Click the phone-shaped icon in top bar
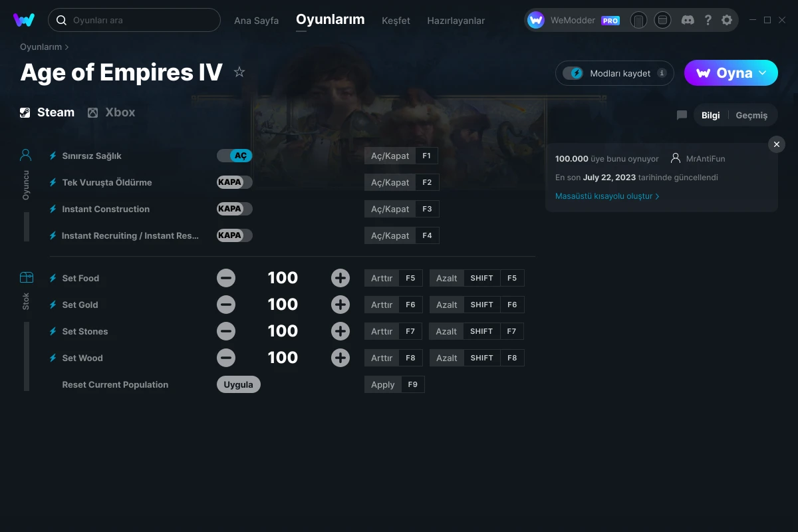The height and width of the screenshot is (532, 798). [x=638, y=20]
